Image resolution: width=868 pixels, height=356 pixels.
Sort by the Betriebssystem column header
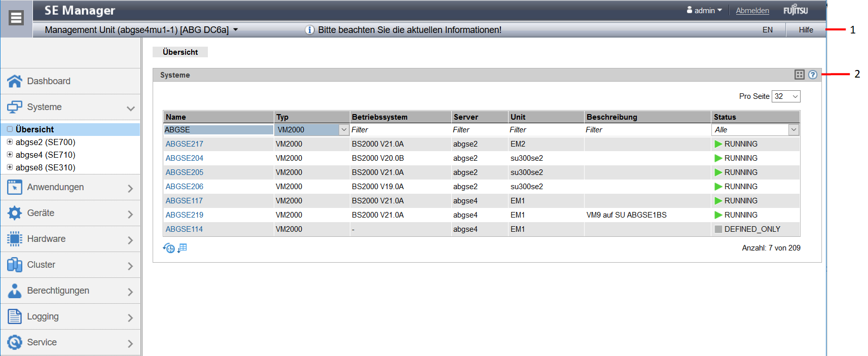pyautogui.click(x=401, y=117)
